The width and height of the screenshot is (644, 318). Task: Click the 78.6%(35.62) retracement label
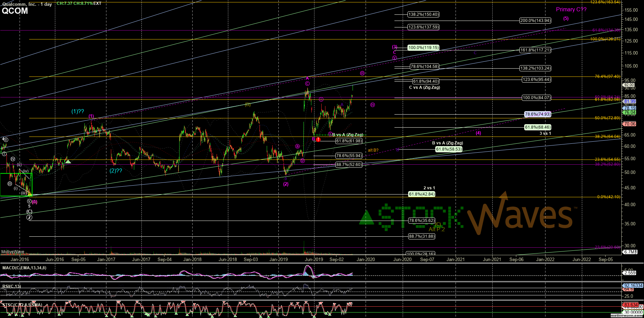(422, 221)
